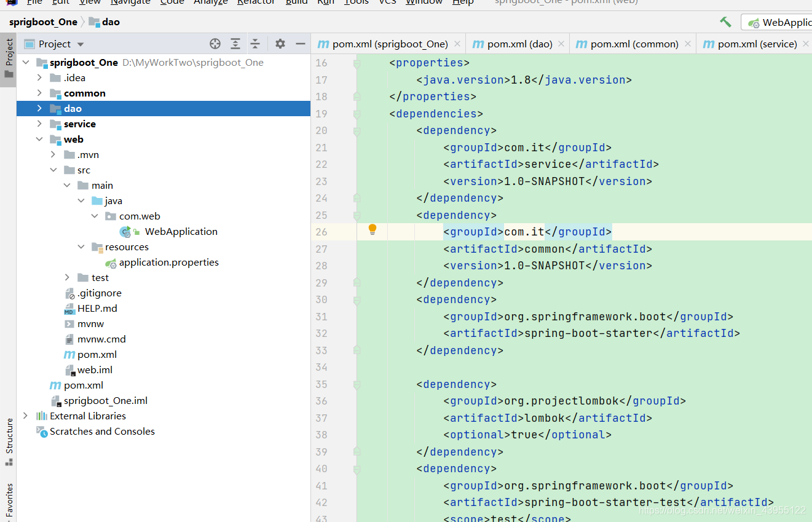The height and width of the screenshot is (522, 812).
Task: Select application.properties file in tree
Action: coord(168,262)
